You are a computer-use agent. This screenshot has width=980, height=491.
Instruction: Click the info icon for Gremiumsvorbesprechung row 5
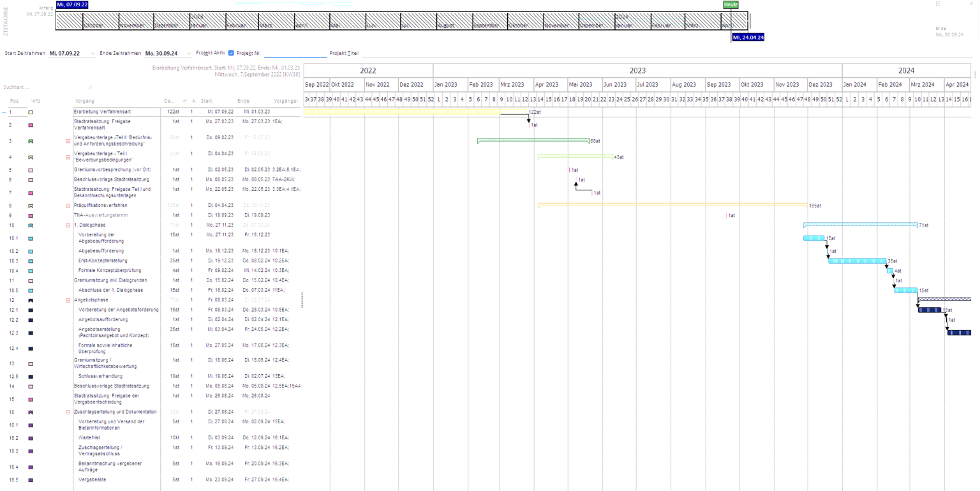click(x=31, y=170)
